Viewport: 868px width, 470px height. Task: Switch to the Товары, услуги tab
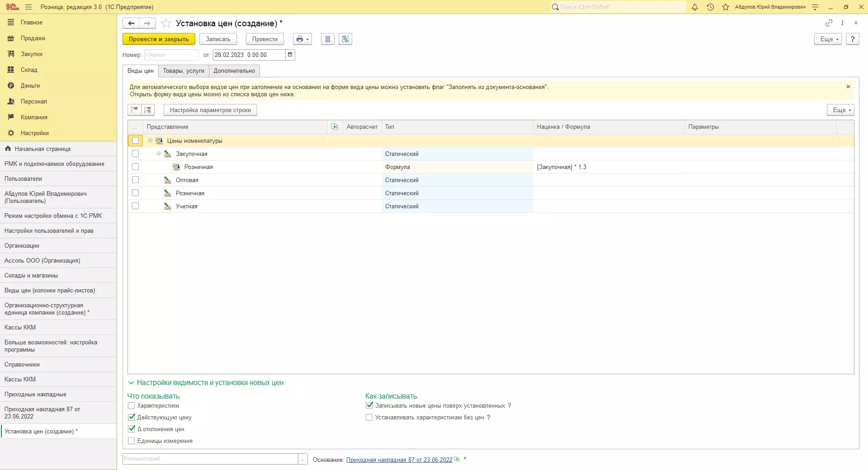(184, 71)
